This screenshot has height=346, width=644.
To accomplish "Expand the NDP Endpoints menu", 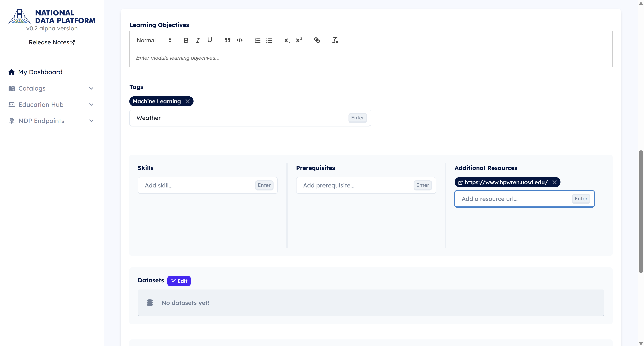I will [x=51, y=121].
